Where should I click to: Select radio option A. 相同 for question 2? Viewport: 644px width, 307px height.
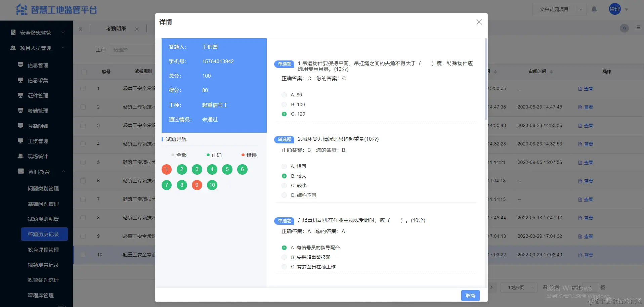[284, 166]
